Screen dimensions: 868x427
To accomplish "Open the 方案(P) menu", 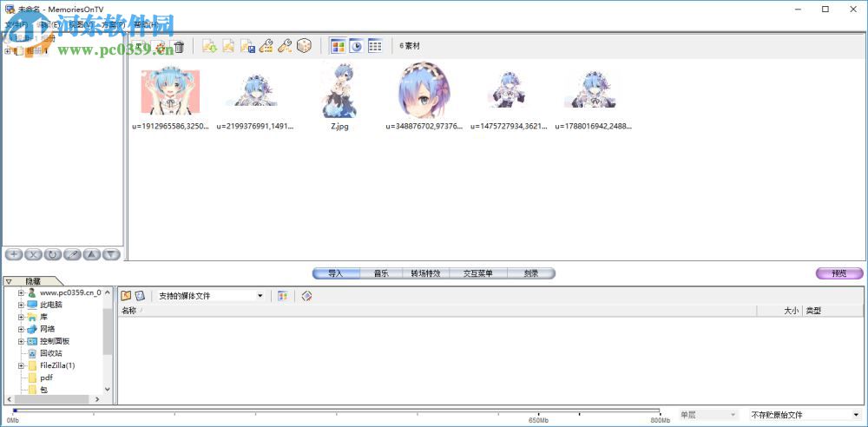I will (x=113, y=25).
